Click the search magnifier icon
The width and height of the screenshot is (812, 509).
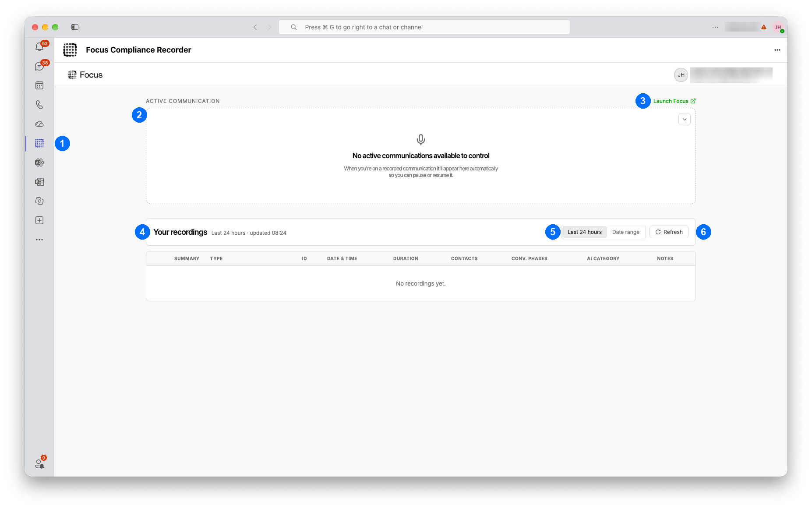pos(294,27)
